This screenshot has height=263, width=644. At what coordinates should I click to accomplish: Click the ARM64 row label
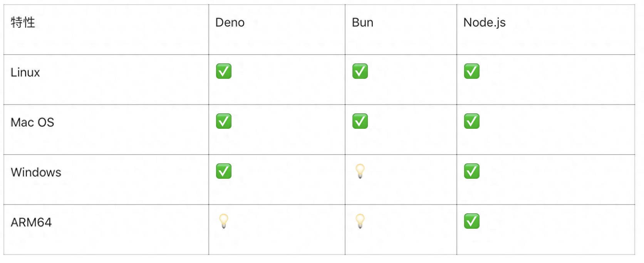point(31,222)
